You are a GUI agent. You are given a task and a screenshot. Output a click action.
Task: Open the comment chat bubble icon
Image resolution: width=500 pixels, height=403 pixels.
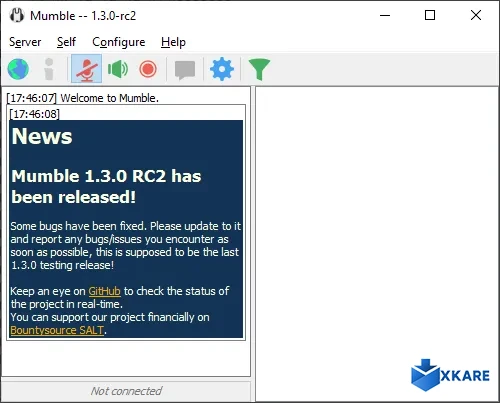pos(185,70)
